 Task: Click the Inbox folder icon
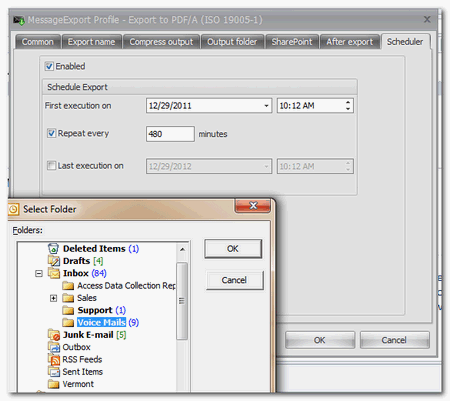pyautogui.click(x=54, y=273)
